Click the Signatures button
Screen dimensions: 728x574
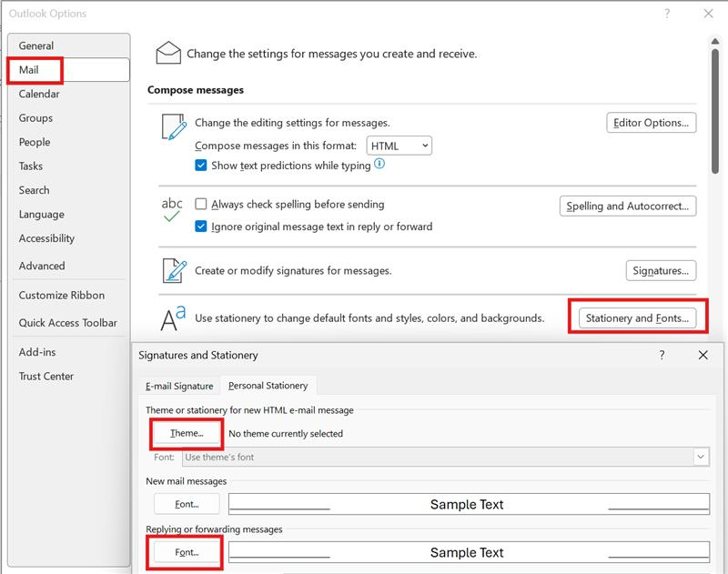tap(661, 270)
